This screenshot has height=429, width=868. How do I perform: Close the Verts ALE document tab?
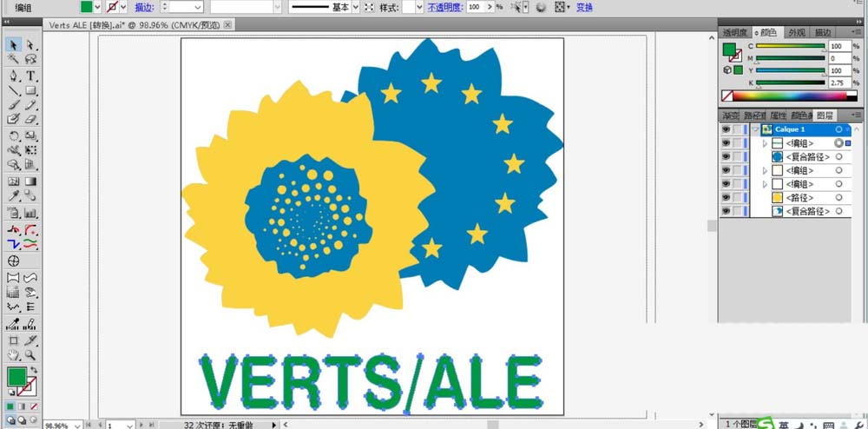pyautogui.click(x=227, y=24)
